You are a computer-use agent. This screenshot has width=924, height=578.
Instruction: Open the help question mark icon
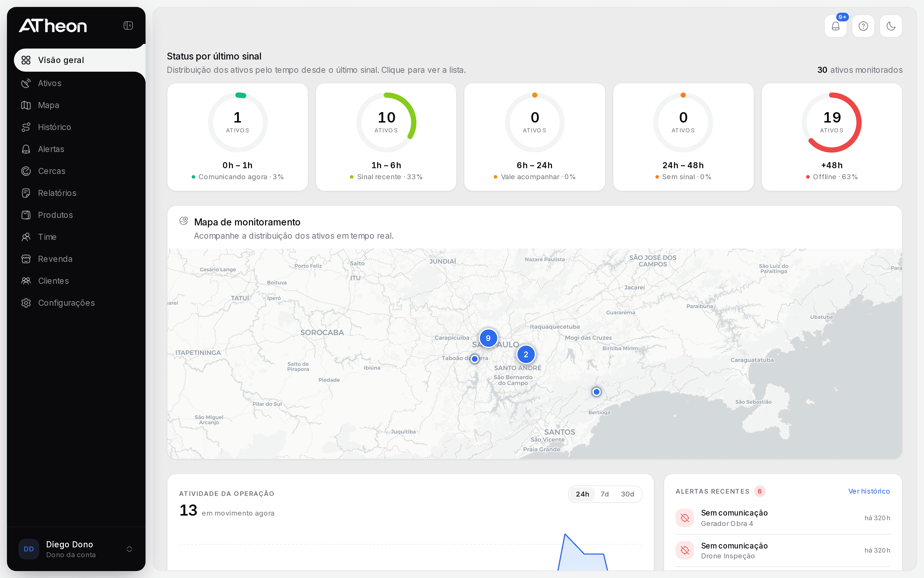[863, 26]
